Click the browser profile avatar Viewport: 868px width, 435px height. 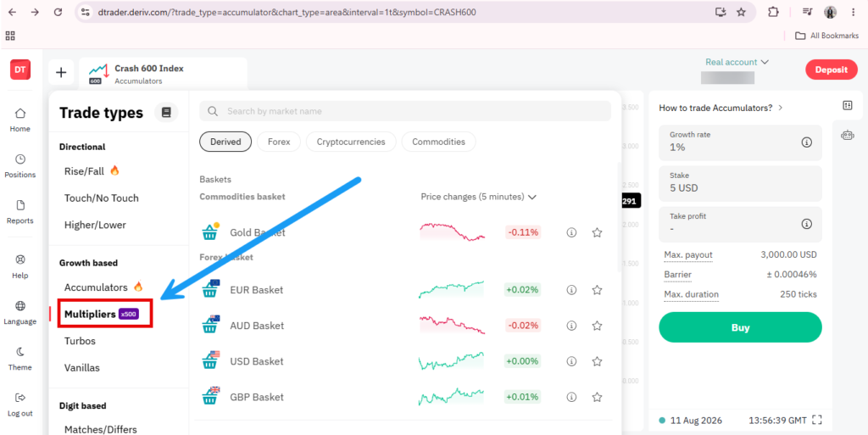(x=831, y=12)
